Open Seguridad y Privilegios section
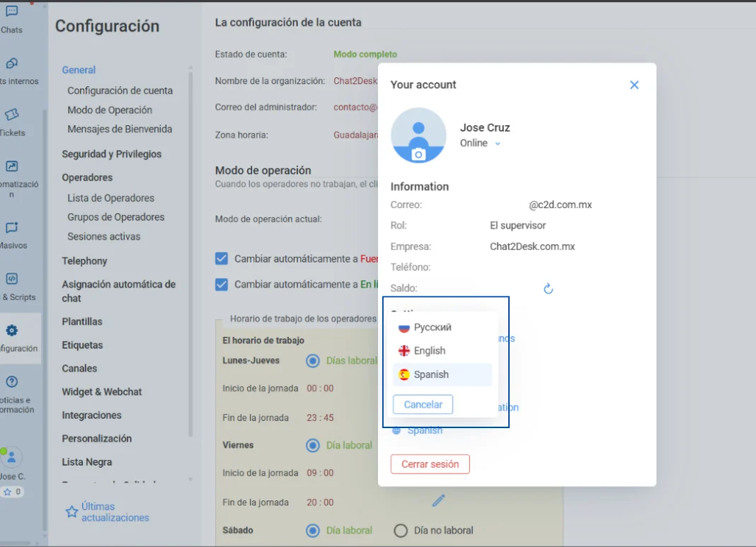The height and width of the screenshot is (547, 756). [x=111, y=154]
